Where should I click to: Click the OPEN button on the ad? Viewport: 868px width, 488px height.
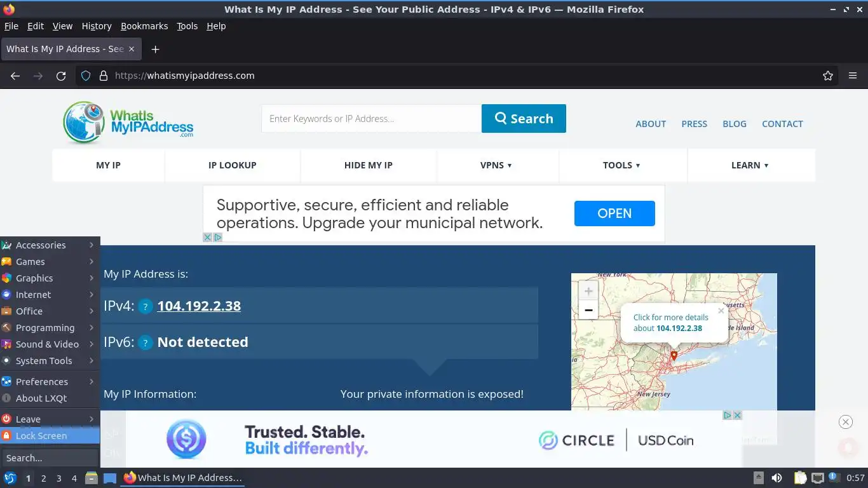click(614, 213)
